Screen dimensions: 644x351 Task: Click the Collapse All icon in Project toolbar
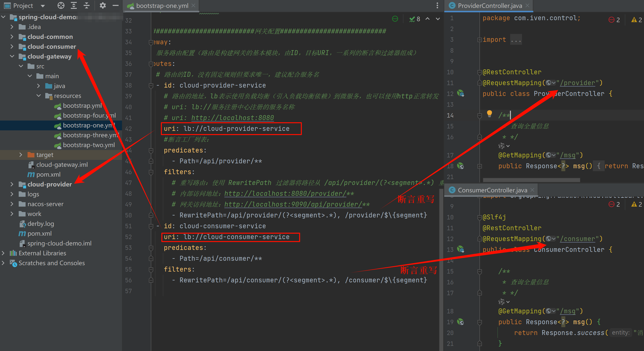87,5
